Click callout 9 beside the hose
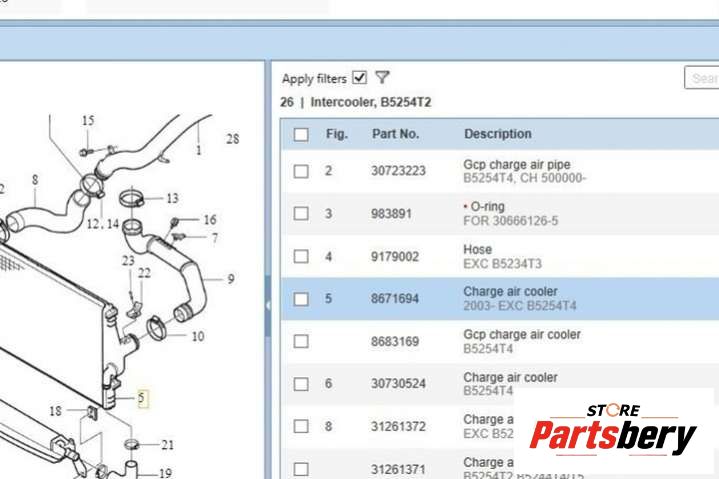 pos(230,279)
